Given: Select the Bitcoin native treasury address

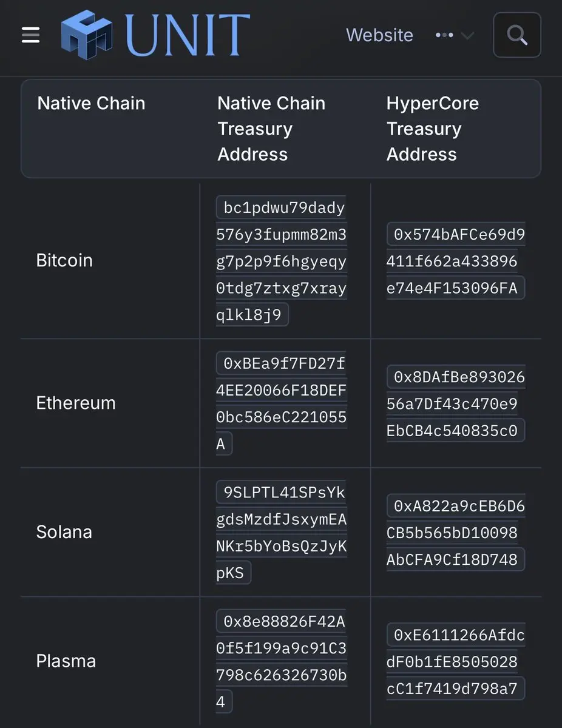Looking at the screenshot, I should tap(281, 261).
